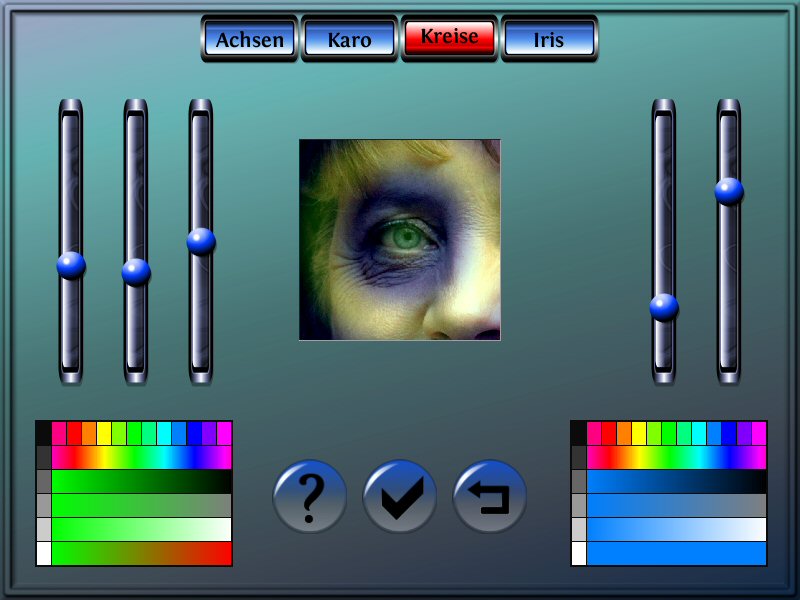Pick orange swatch in right palette top row
Image resolution: width=800 pixels, height=600 pixels.
click(x=624, y=434)
